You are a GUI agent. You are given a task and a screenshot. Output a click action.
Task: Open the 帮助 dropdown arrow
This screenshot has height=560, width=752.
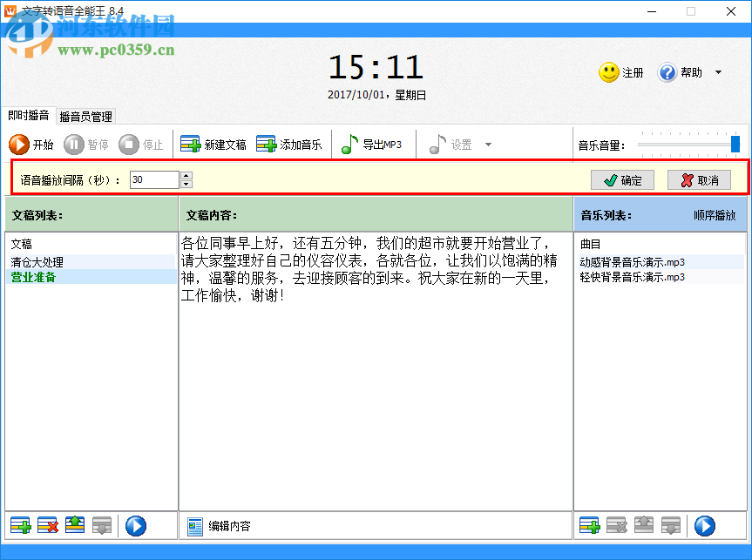coord(716,72)
